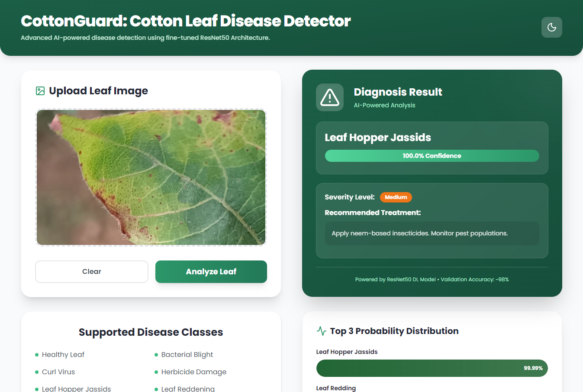Screen dimensions: 583x392
Task: Click the Recommended Treatment text box
Action: (x=432, y=233)
